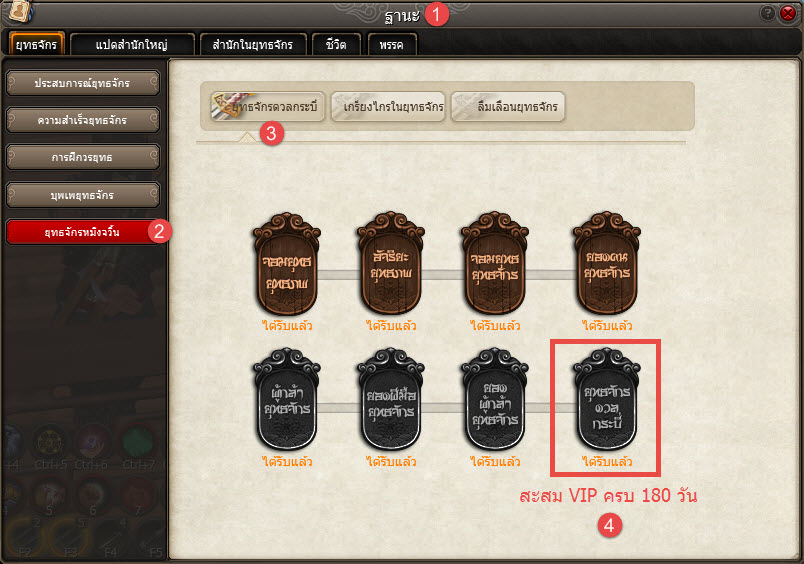The width and height of the screenshot is (804, 564).
Task: Click the brown จอมยุทธ ยุทธจักร badge
Action: [x=495, y=263]
